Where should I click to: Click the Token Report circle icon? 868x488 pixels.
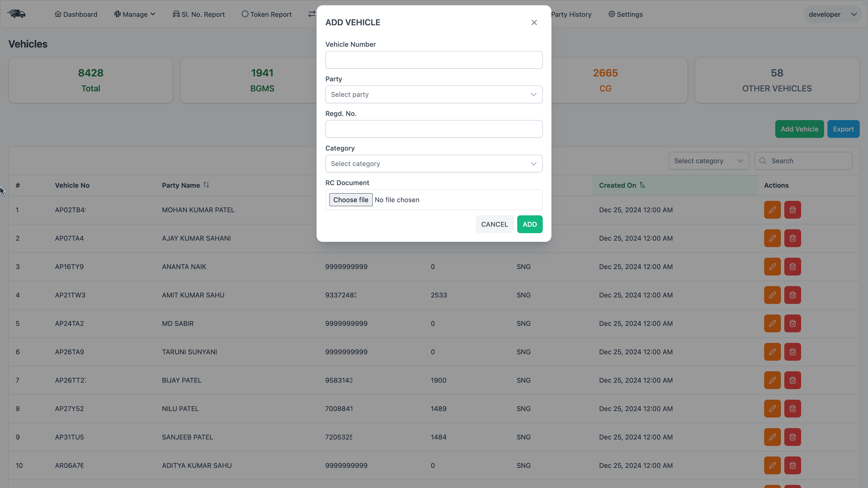click(245, 14)
